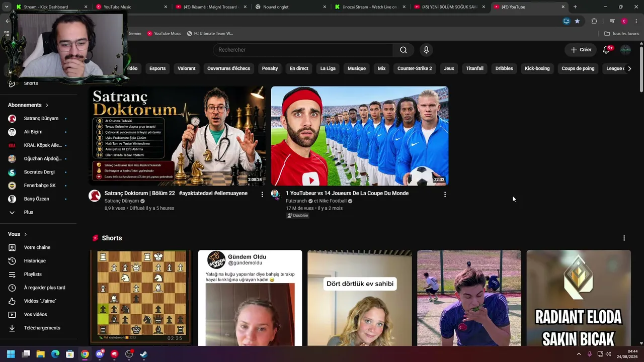Open the Tous les favoris bookmarks folder

click(x=621, y=34)
